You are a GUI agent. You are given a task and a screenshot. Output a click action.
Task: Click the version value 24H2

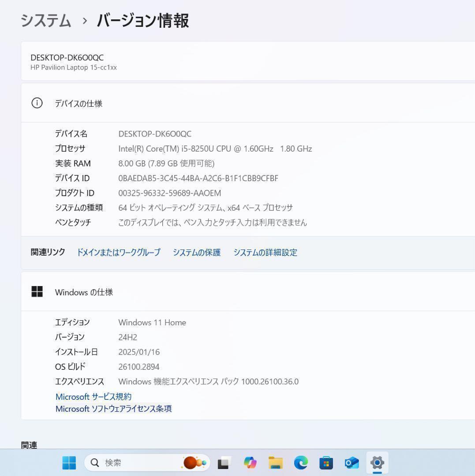click(128, 337)
